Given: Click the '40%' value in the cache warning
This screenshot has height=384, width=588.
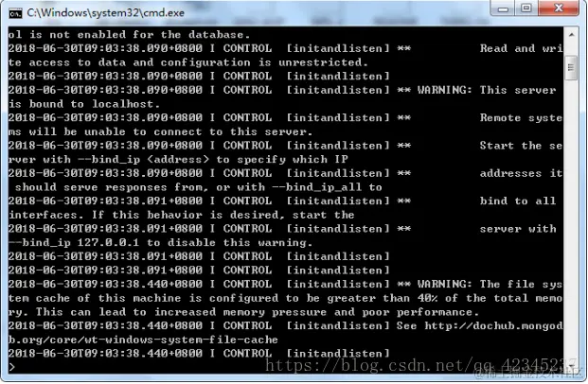Looking at the screenshot, I should click(x=427, y=298).
